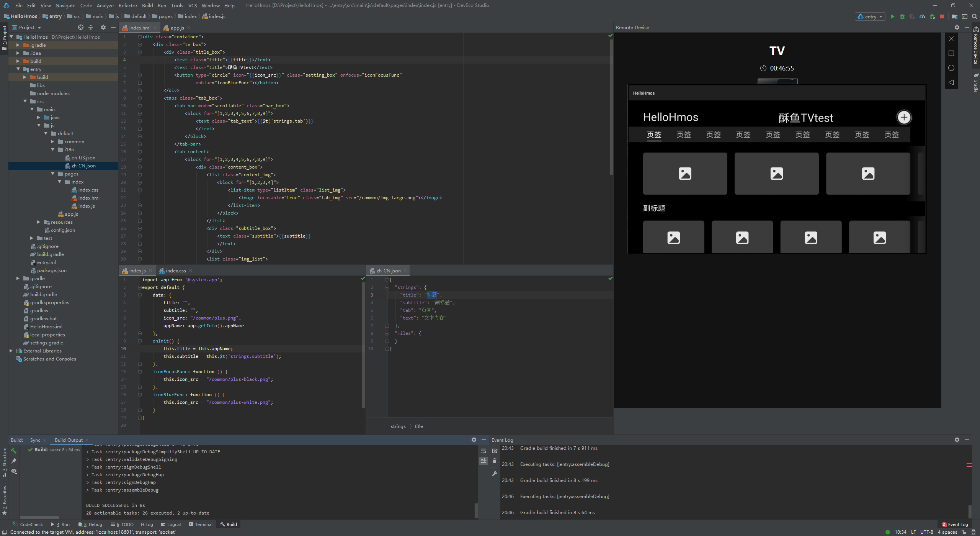The image size is (980, 536).
Task: Click the 4 spaces indent setting
Action: coord(947,532)
